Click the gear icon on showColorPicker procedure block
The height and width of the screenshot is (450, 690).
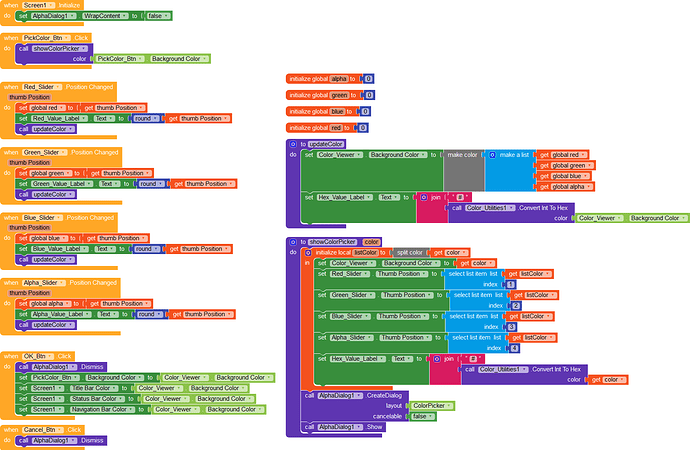[292, 241]
